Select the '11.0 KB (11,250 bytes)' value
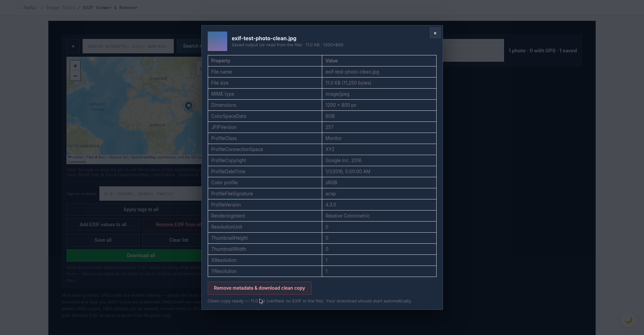 point(349,83)
